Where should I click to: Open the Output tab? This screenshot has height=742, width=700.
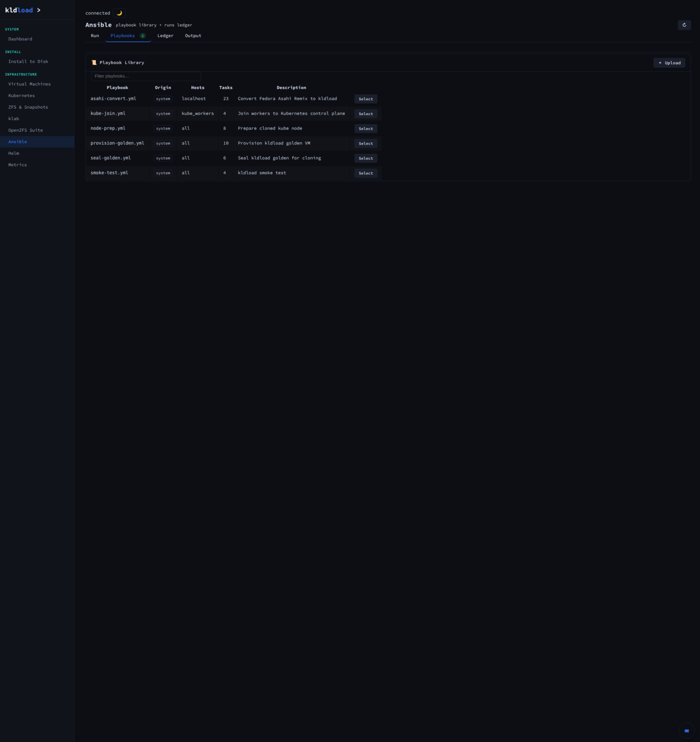tap(193, 36)
